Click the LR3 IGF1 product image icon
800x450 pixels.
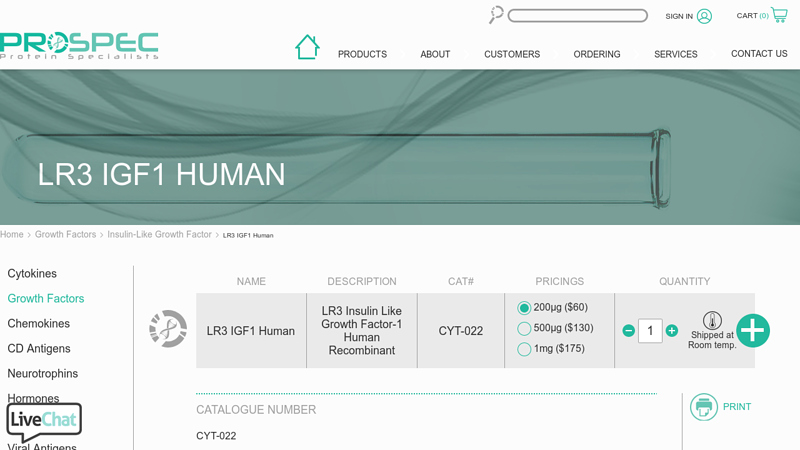coord(168,329)
